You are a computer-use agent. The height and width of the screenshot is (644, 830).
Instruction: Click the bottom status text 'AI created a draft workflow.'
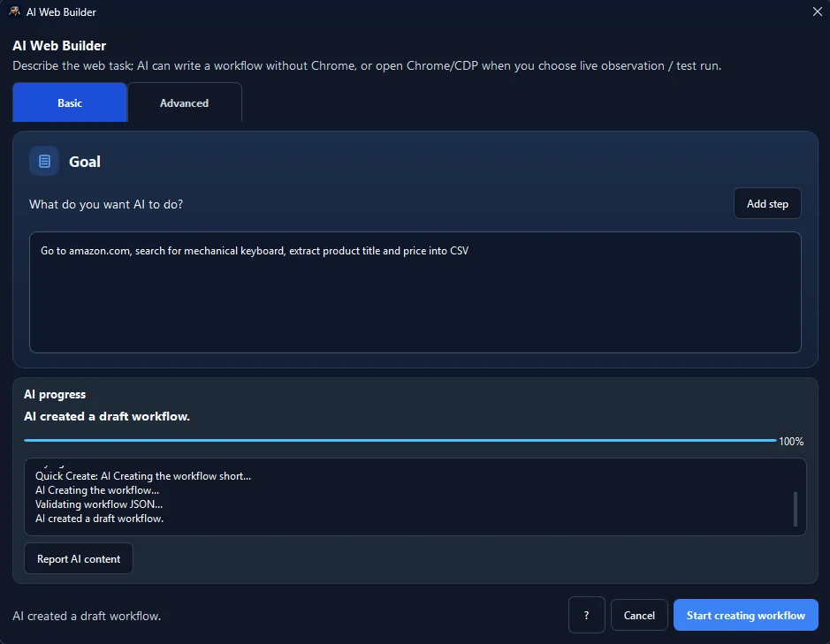[87, 616]
